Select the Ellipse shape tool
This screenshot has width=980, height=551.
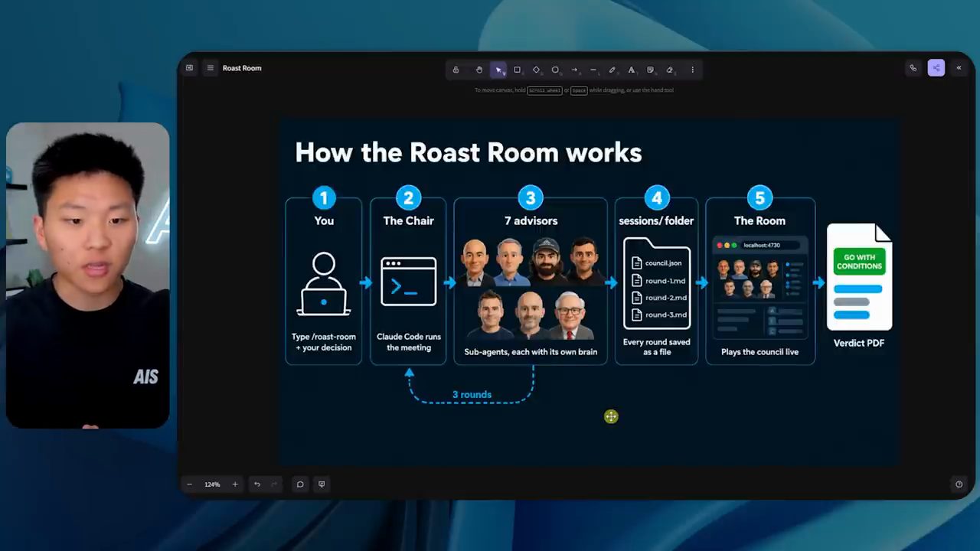555,70
